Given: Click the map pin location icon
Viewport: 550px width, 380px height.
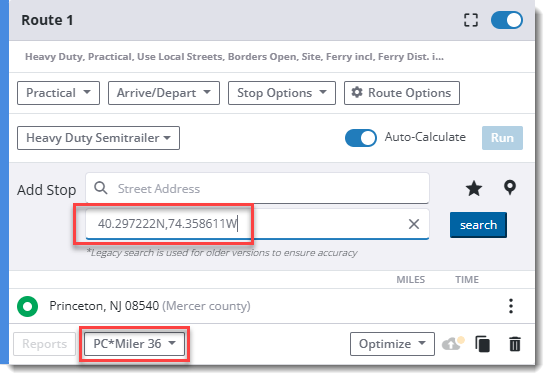Looking at the screenshot, I should point(510,188).
